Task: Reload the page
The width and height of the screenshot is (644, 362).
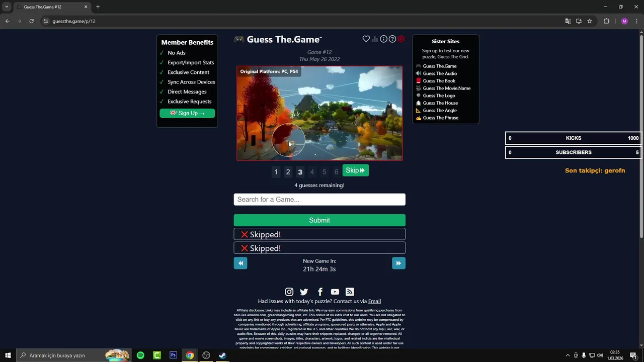Action: (31, 21)
